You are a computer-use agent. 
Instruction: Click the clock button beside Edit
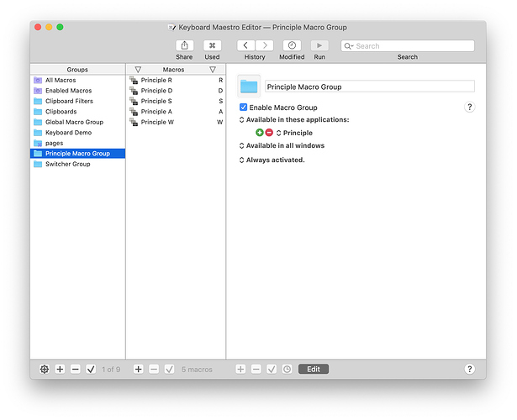(x=288, y=370)
